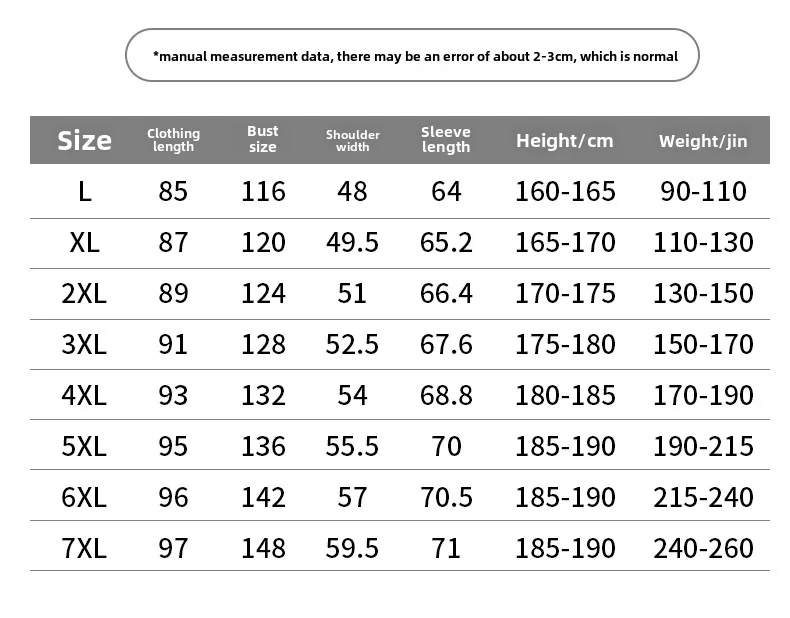Select the 6XL size label

coord(84,497)
